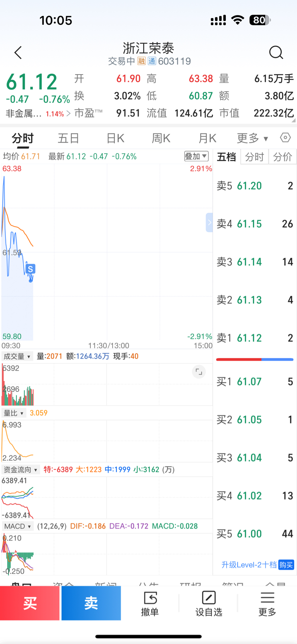The image size is (297, 644).
Task: Open the 成交量 indicator dropdown
Action: 17,356
